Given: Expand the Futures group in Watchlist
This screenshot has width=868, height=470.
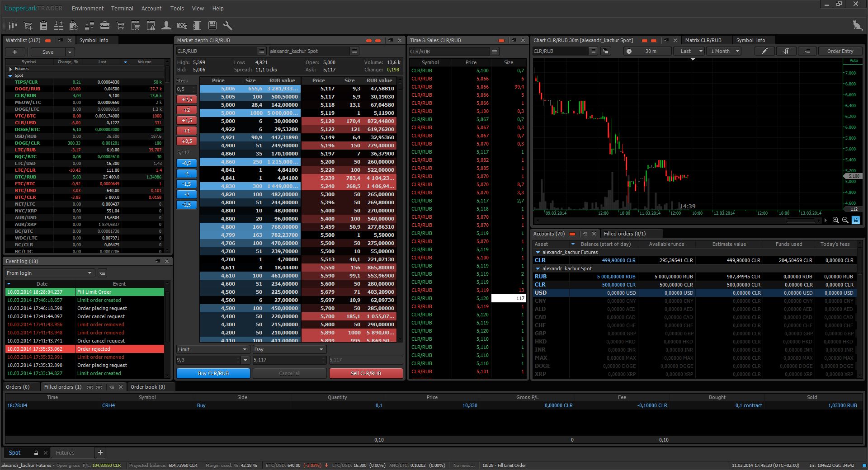Looking at the screenshot, I should click(10, 69).
